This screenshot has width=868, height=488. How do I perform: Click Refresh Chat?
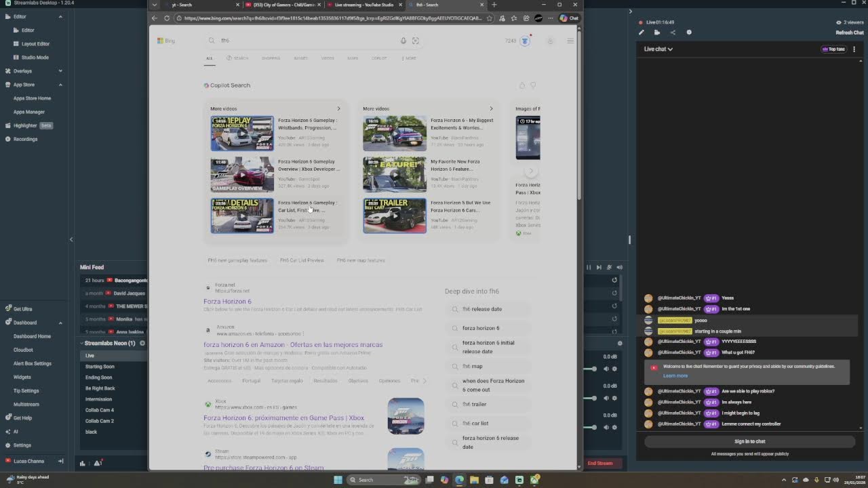(x=850, y=33)
